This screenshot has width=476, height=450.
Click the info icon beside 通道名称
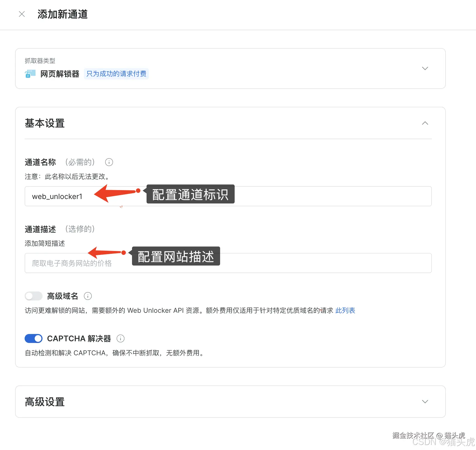[109, 162]
